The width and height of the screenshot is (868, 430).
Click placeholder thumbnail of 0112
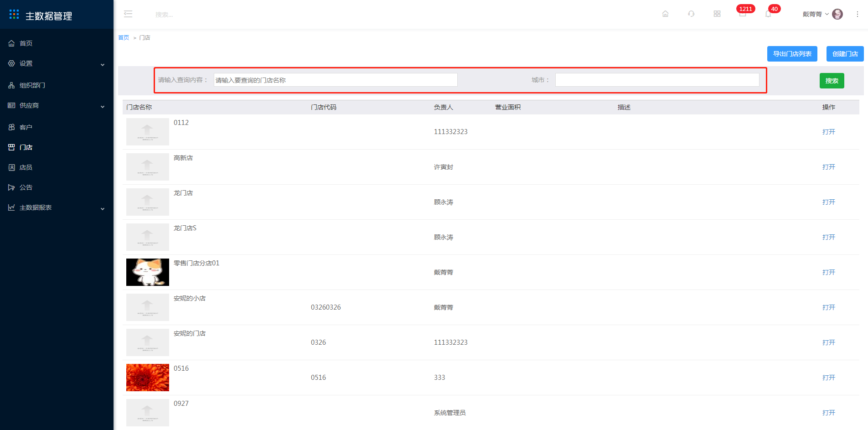148,132
